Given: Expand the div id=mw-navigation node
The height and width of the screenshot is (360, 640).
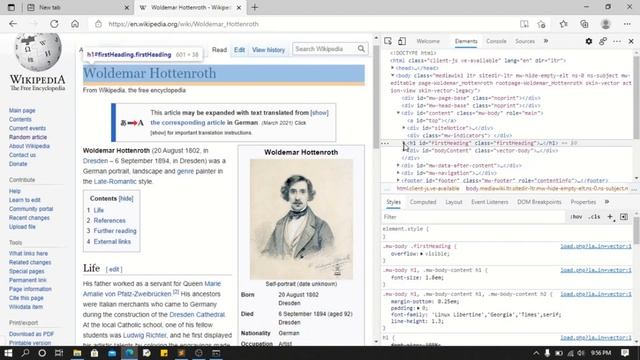Looking at the screenshot, I should (398, 173).
